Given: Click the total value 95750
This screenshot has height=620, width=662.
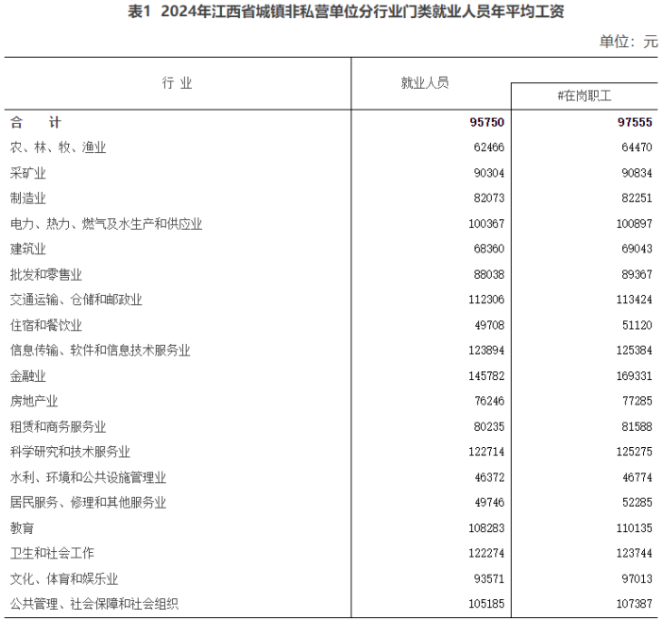Looking at the screenshot, I should [487, 122].
